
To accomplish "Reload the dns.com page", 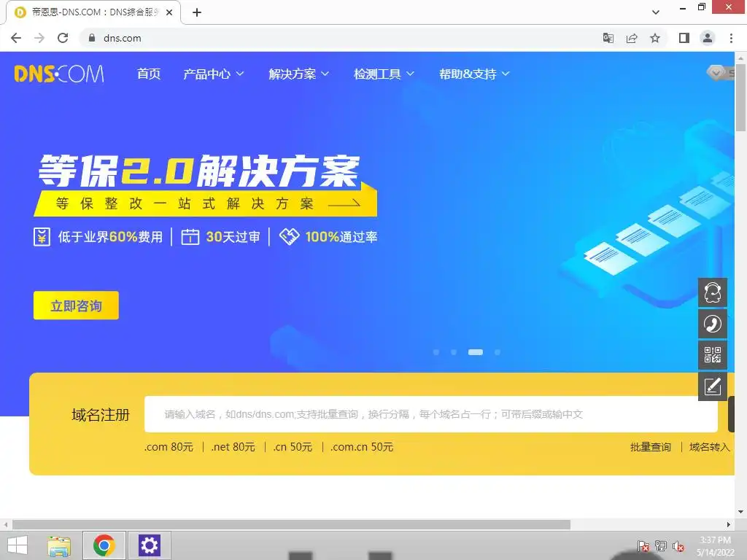I will pos(63,38).
